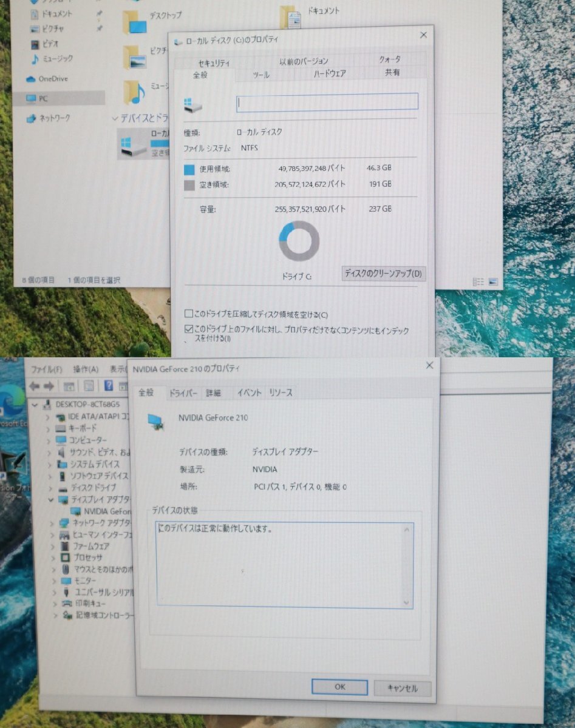
Task: Uncheck the index file contents checkbox
Action: pyautogui.click(x=189, y=329)
